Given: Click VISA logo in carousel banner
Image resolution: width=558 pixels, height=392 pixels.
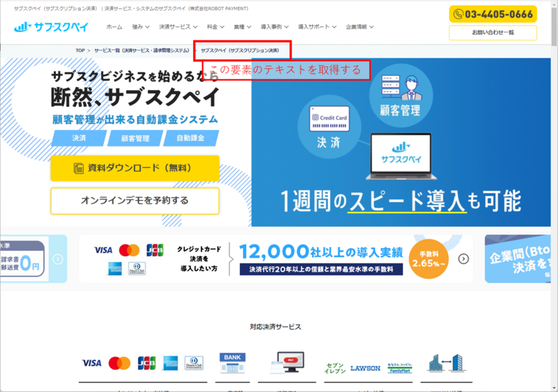Looking at the screenshot, I should 103,250.
